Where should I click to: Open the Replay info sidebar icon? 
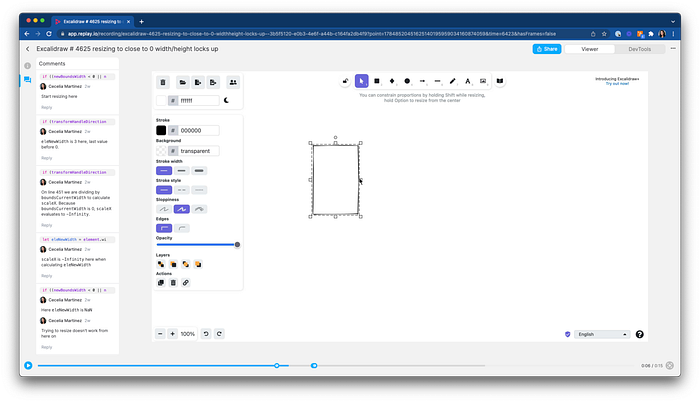[27, 66]
